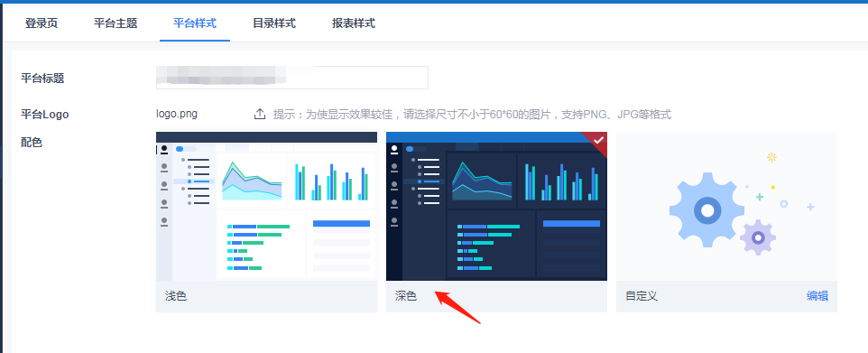This screenshot has height=353, width=868.
Task: Click the 自定义 label
Action: 641,296
